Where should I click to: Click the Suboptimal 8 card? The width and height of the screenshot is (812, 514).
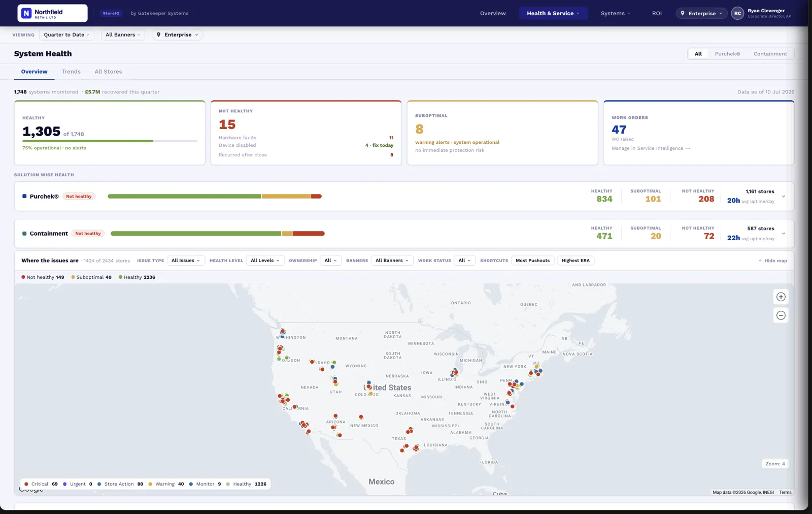(502, 133)
